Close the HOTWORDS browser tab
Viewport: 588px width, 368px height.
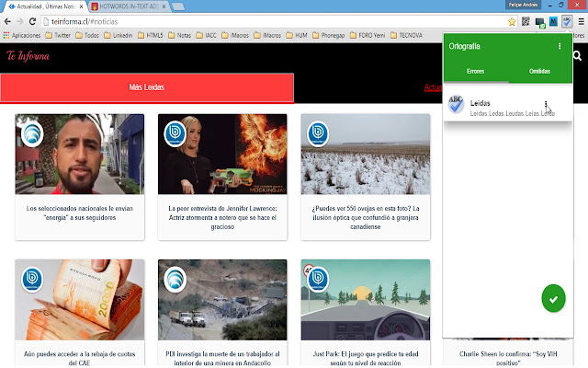tap(164, 6)
